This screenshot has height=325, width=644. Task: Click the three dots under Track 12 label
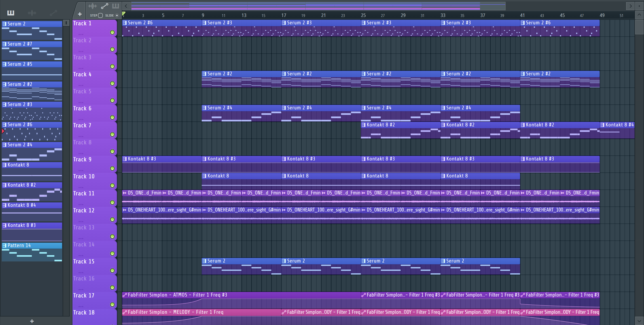[81, 221]
